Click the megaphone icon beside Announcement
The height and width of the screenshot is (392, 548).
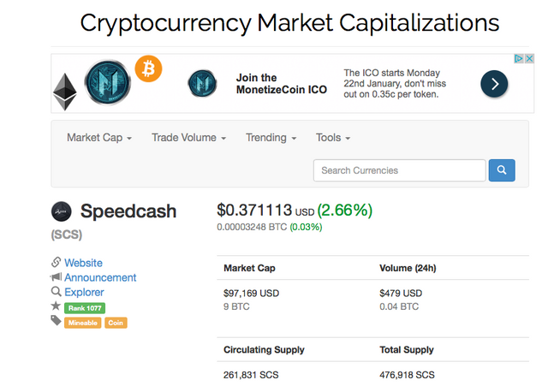coord(56,277)
